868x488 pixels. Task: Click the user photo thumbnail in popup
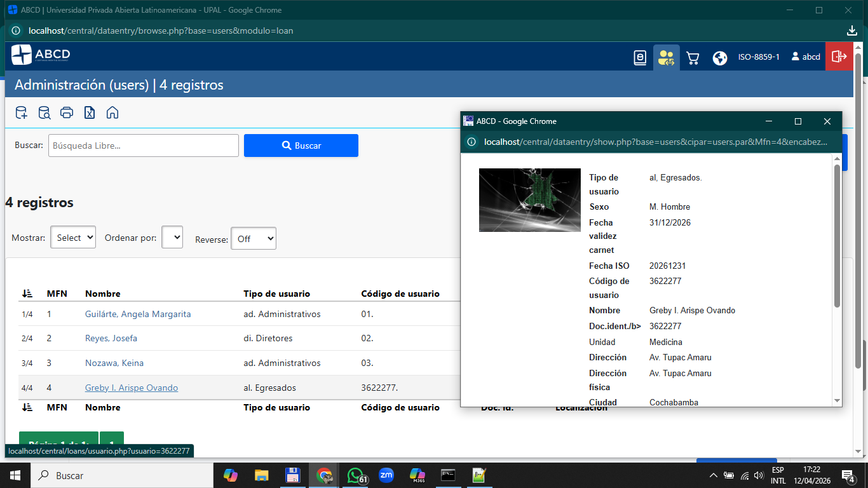[x=529, y=200]
